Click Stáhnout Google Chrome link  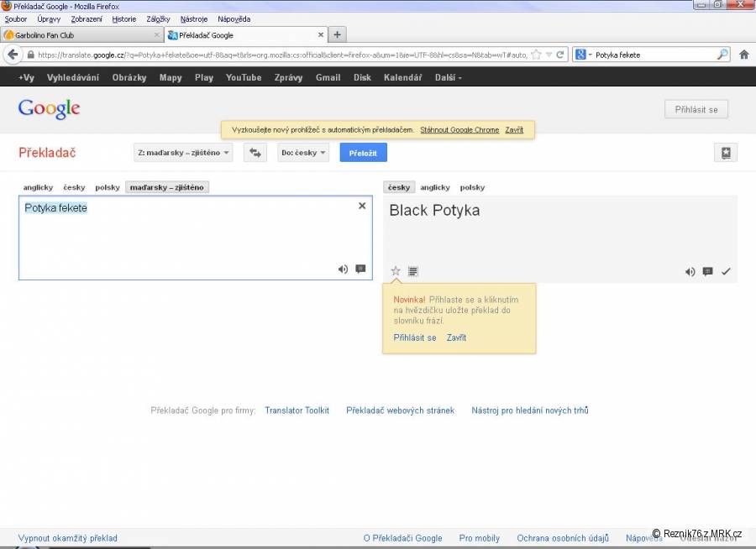click(x=459, y=129)
